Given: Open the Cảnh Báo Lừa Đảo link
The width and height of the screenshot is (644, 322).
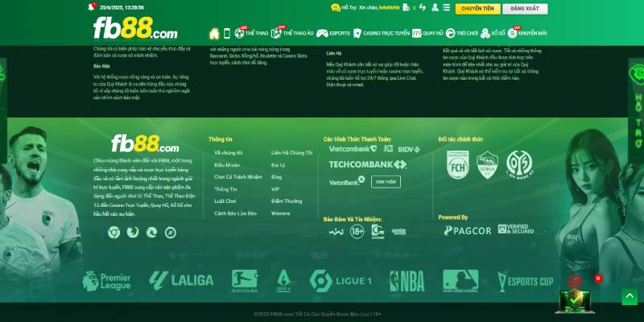Looking at the screenshot, I should coord(235,213).
